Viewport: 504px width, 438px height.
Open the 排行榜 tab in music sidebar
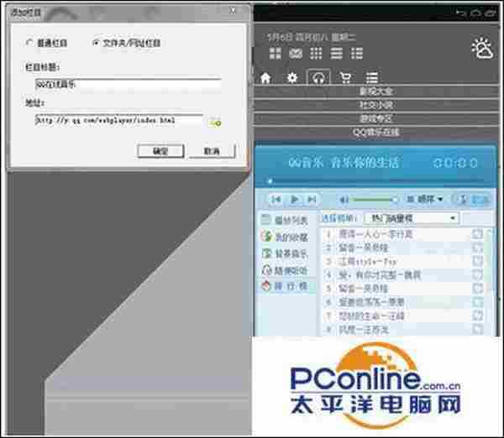(286, 284)
